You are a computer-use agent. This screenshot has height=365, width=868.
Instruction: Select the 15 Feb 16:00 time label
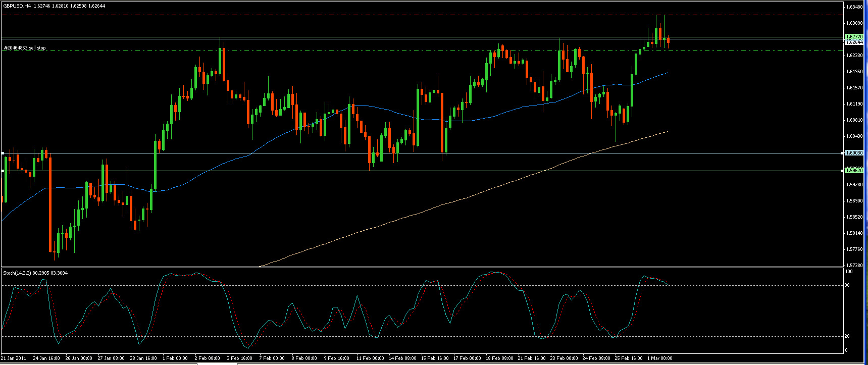(435, 358)
